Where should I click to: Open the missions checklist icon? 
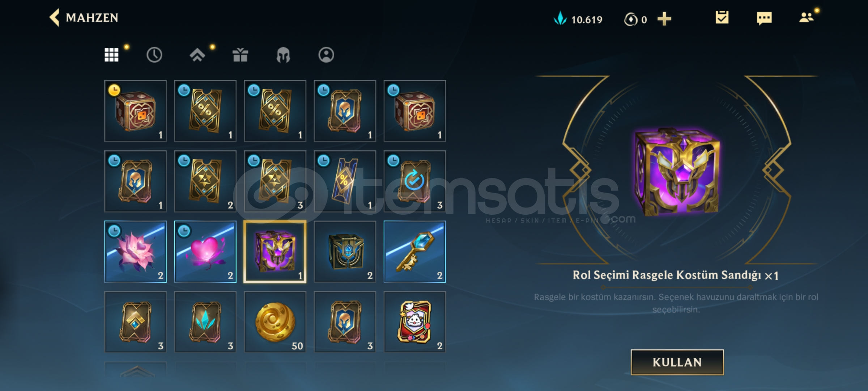click(x=722, y=18)
